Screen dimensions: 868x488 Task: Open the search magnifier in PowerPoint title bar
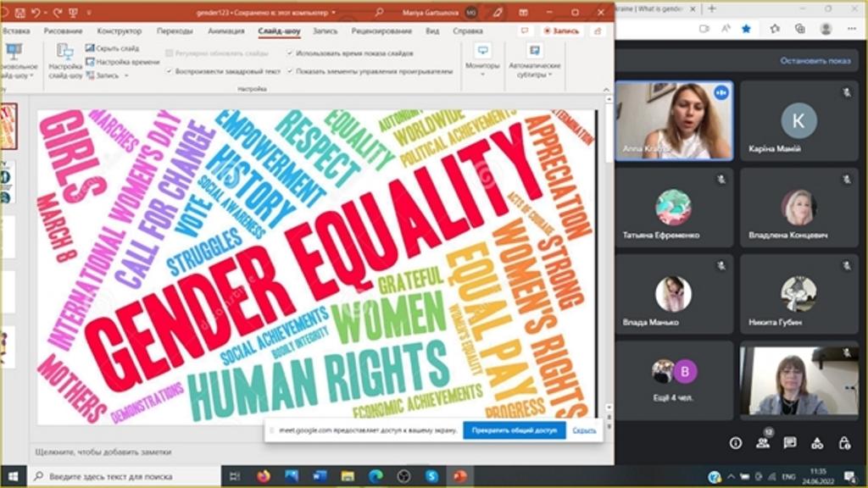pos(379,12)
